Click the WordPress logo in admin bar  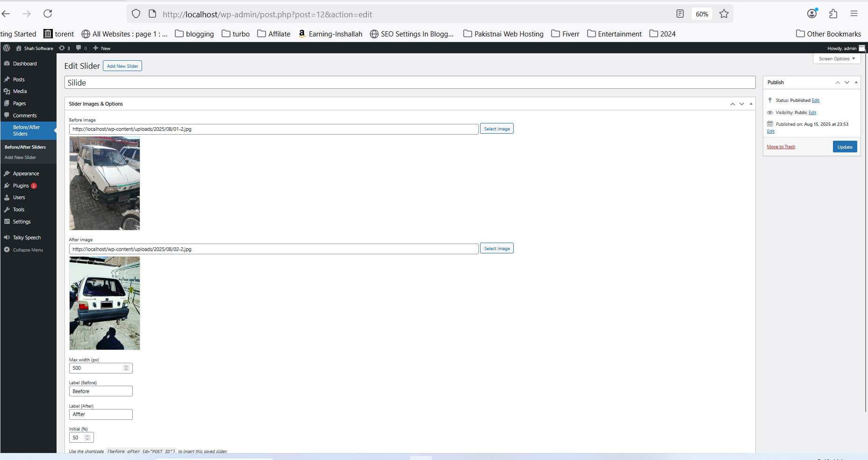[x=7, y=48]
